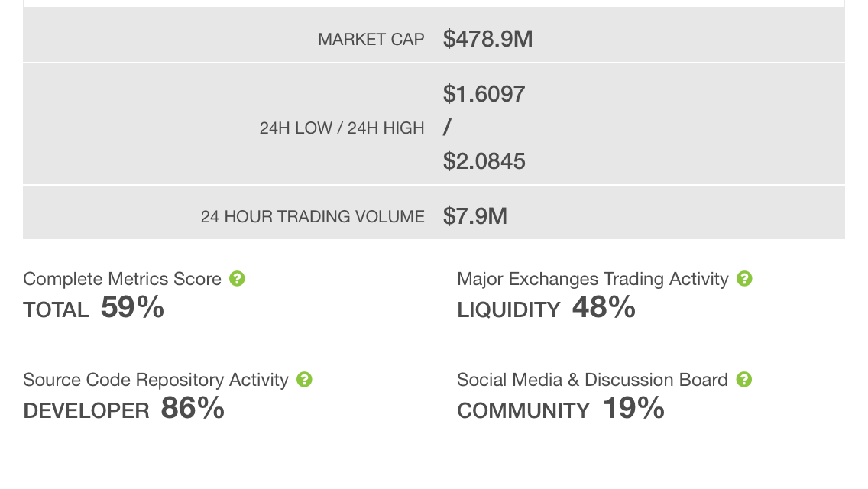868x489 pixels.
Task: Click the Social Media & Discussion Board text
Action: [592, 380]
